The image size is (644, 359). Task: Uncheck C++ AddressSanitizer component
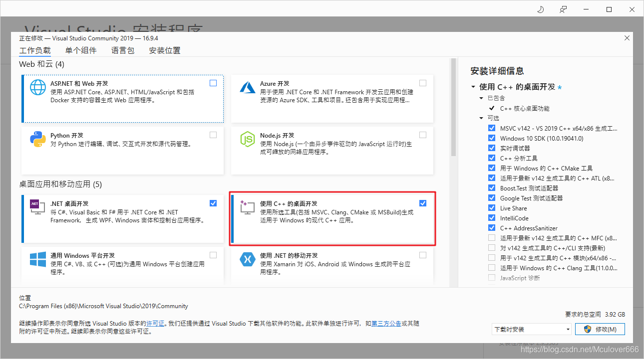click(x=492, y=228)
